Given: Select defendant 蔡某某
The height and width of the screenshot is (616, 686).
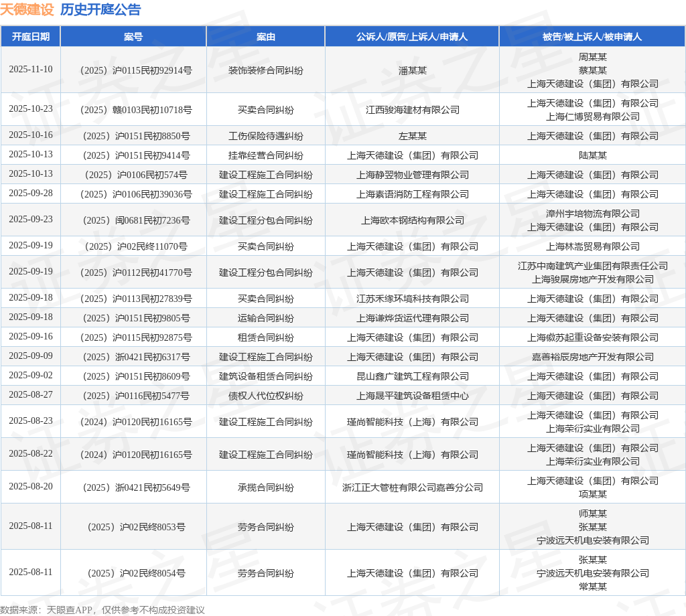Looking at the screenshot, I should coord(592,70).
